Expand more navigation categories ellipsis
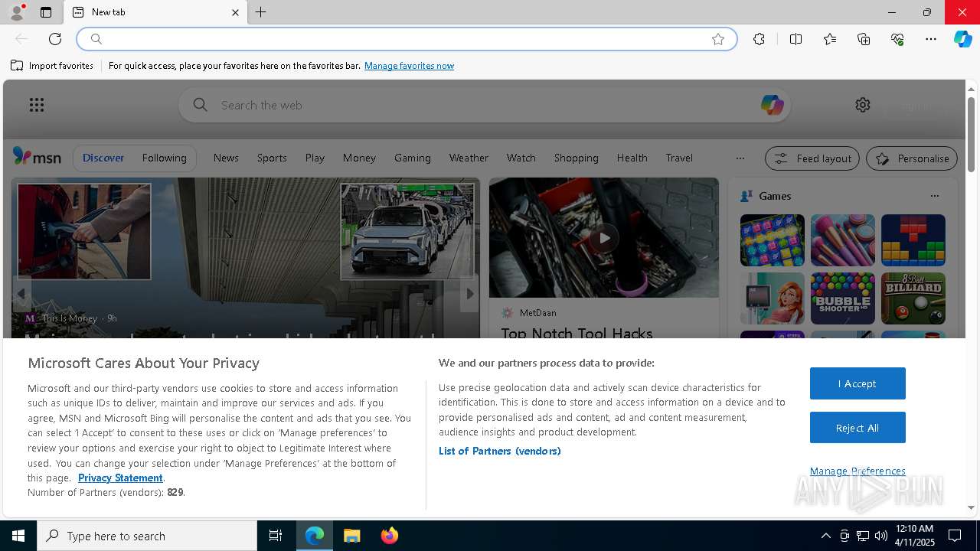Screen dimensions: 980x551 coord(740,158)
